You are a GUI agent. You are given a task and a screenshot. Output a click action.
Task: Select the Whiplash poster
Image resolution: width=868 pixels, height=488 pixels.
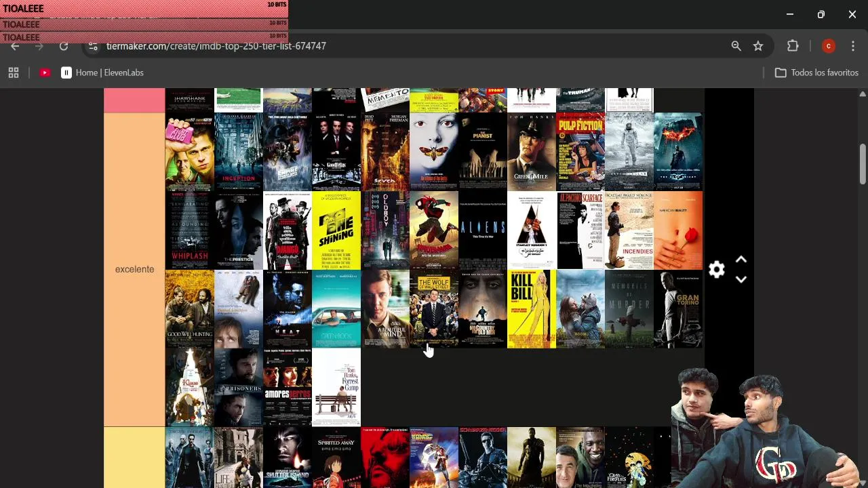click(x=189, y=230)
